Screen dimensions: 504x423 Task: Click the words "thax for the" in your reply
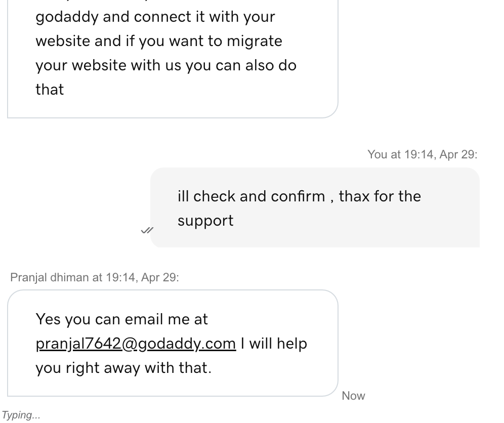click(380, 196)
